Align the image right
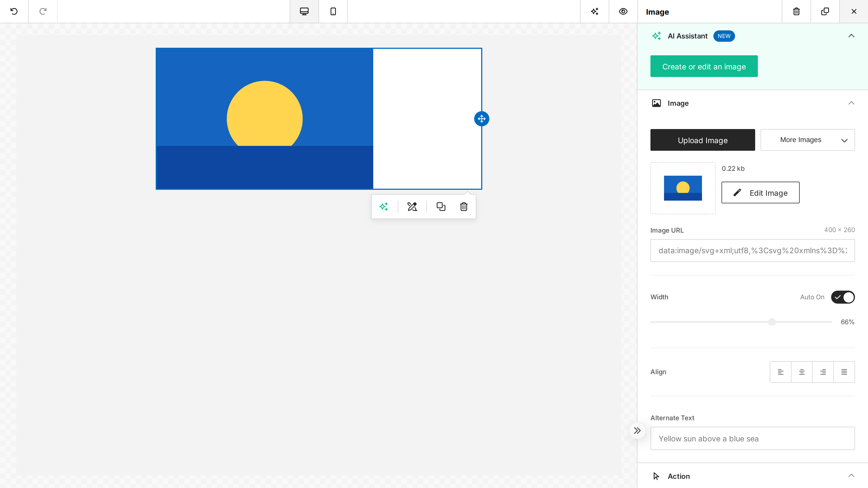Viewport: 868px width, 488px height. point(823,372)
